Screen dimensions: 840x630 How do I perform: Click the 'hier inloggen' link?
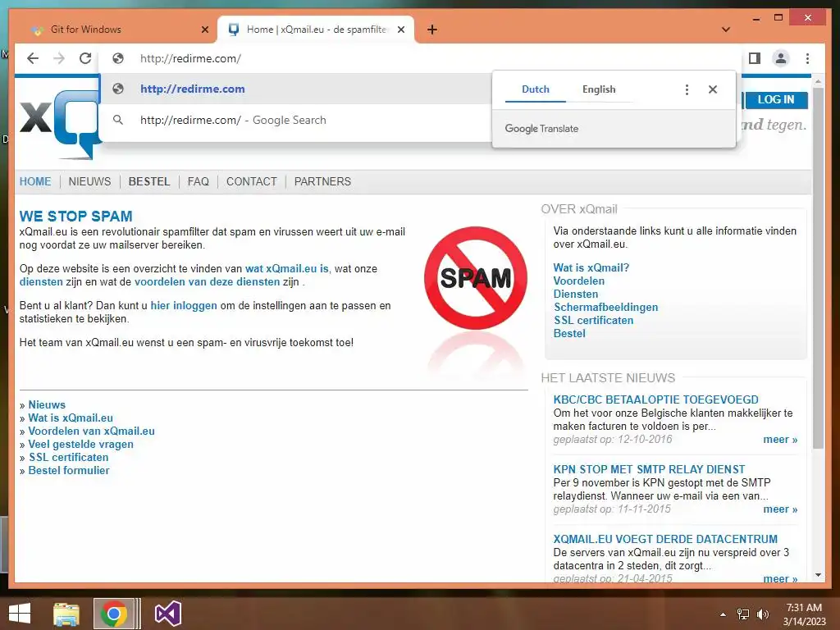184,305
